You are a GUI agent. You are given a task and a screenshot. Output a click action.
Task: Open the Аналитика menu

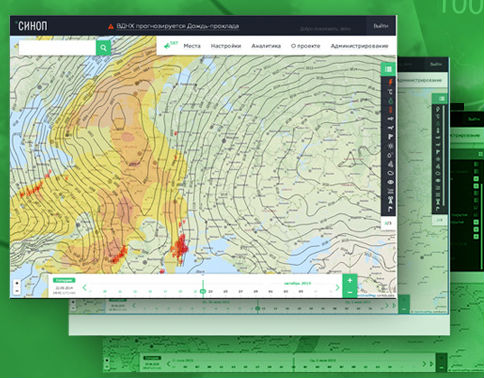(266, 46)
